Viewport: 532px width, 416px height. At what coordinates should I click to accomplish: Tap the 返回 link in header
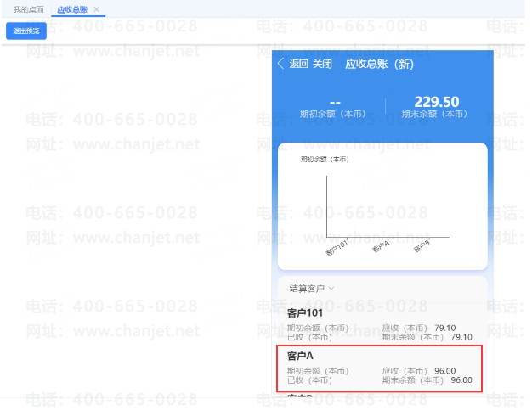pos(298,64)
